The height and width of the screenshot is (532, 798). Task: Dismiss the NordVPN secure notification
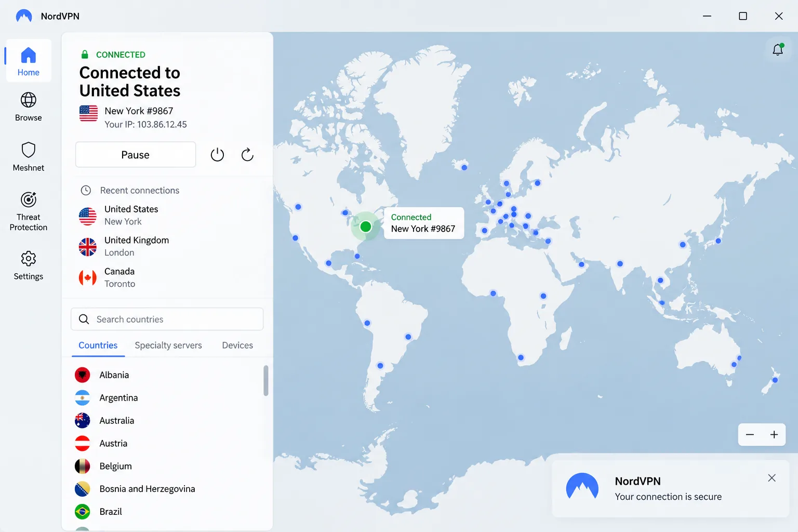(772, 478)
